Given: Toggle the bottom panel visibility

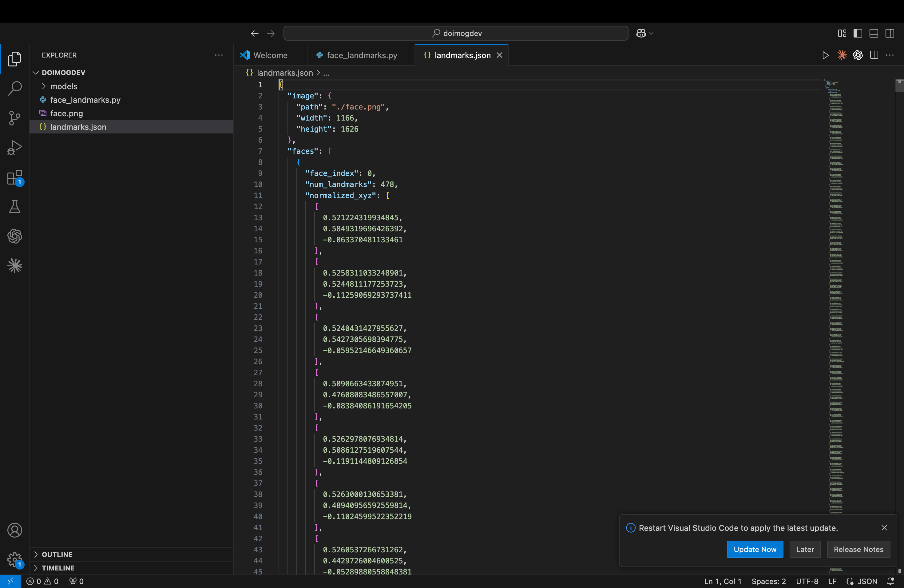Looking at the screenshot, I should pyautogui.click(x=874, y=34).
